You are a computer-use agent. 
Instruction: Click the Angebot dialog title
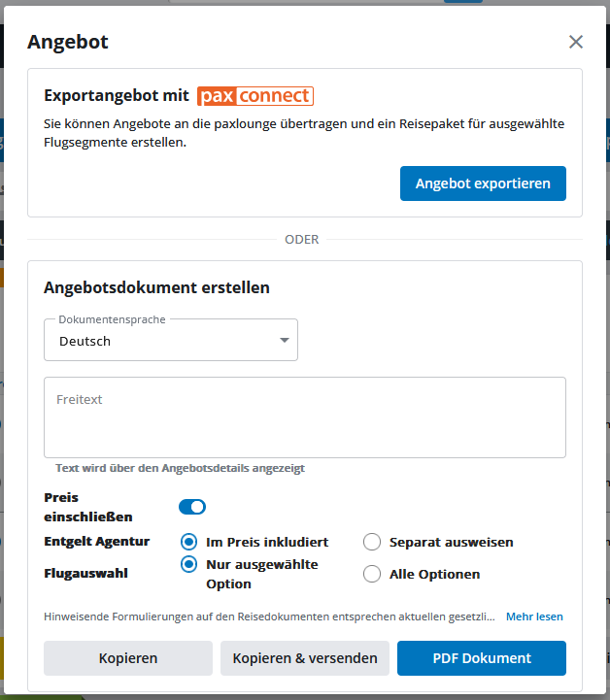(68, 42)
